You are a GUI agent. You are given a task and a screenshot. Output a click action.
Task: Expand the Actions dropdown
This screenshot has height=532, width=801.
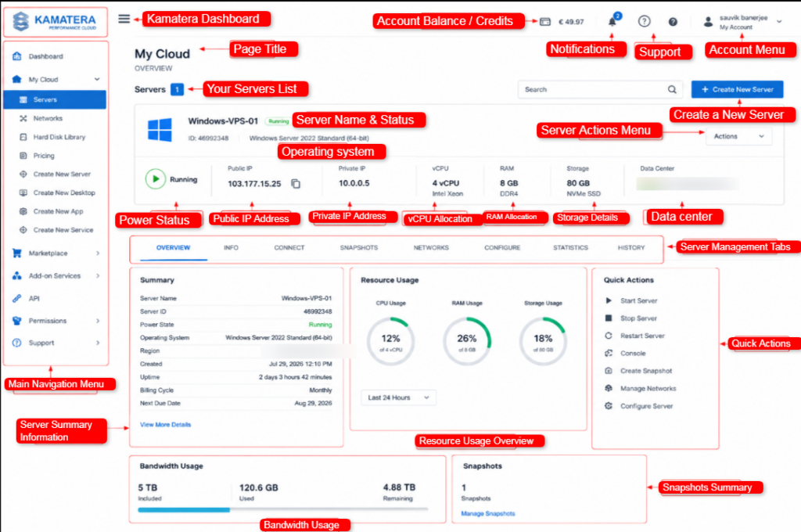click(x=738, y=136)
